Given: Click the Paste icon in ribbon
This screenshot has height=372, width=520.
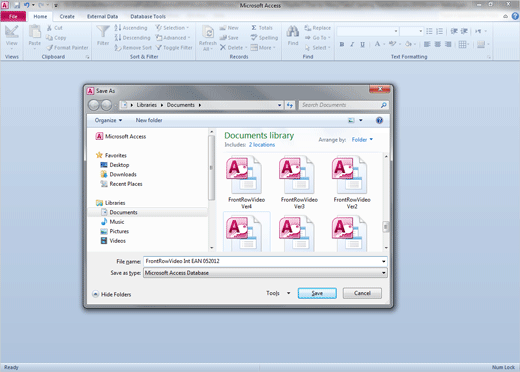Looking at the screenshot, I should pyautogui.click(x=35, y=32).
